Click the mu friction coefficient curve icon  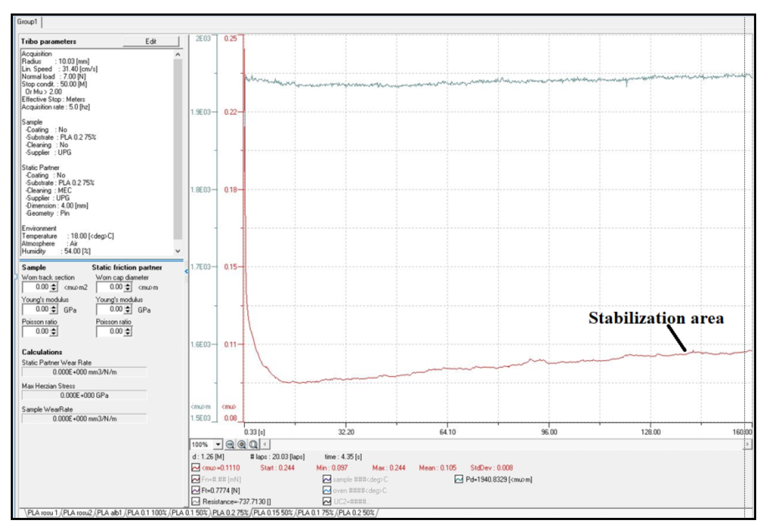click(x=195, y=468)
